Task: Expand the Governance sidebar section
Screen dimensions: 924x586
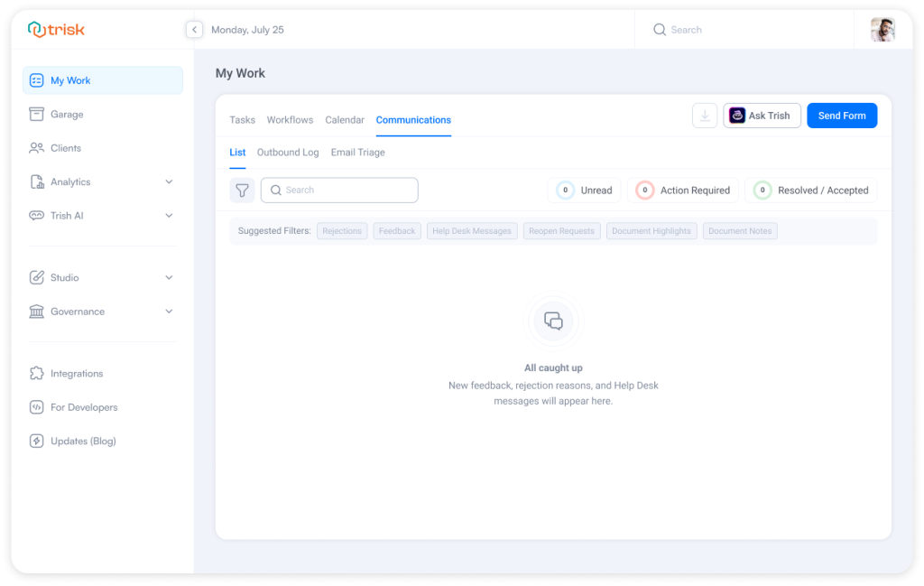Action: pos(169,312)
